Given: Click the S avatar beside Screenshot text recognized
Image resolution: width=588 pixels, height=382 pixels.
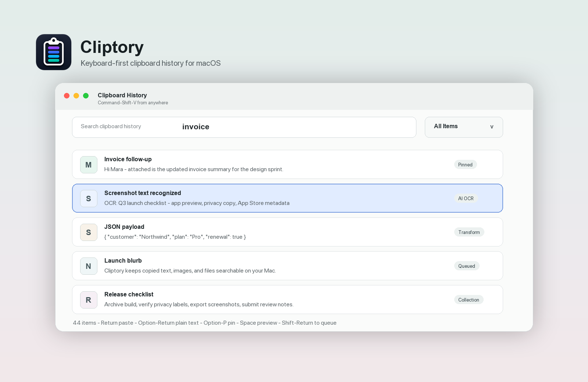Looking at the screenshot, I should (89, 198).
